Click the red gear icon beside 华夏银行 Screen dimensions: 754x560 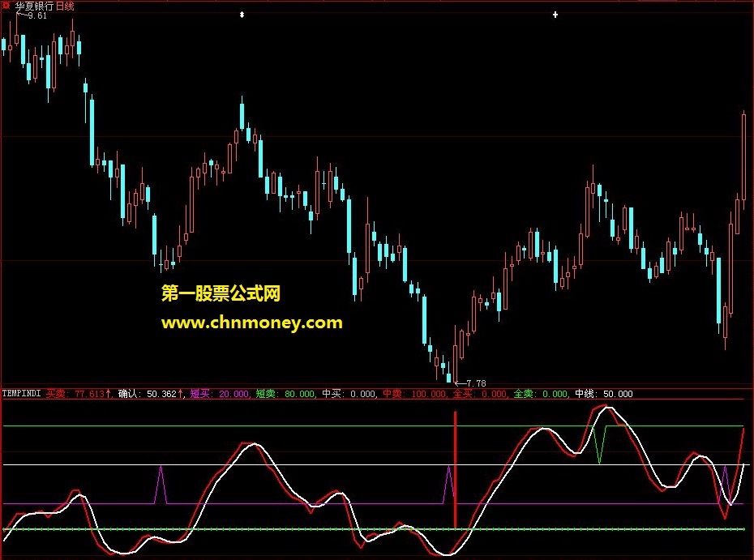(x=6, y=6)
